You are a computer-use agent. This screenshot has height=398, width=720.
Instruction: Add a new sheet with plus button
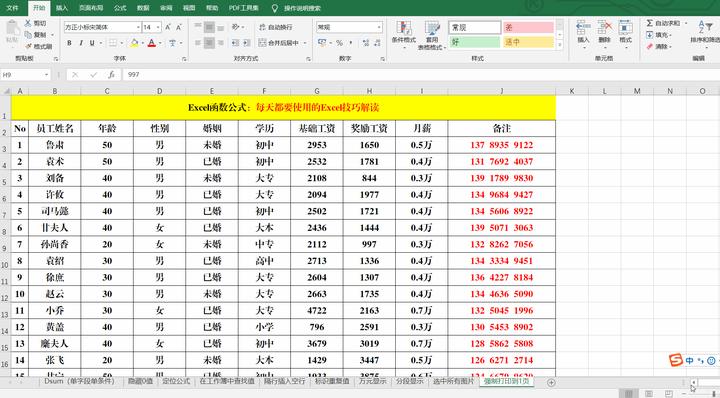pos(551,382)
